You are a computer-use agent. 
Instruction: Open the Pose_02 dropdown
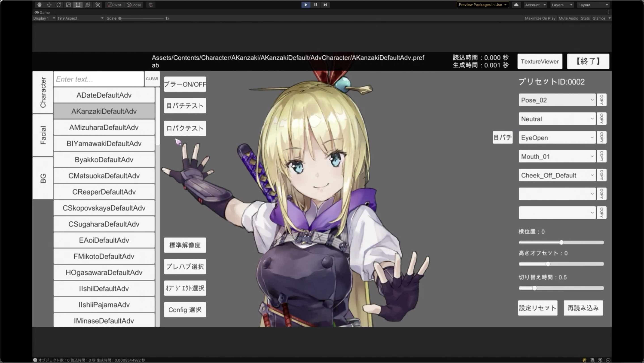coord(557,100)
